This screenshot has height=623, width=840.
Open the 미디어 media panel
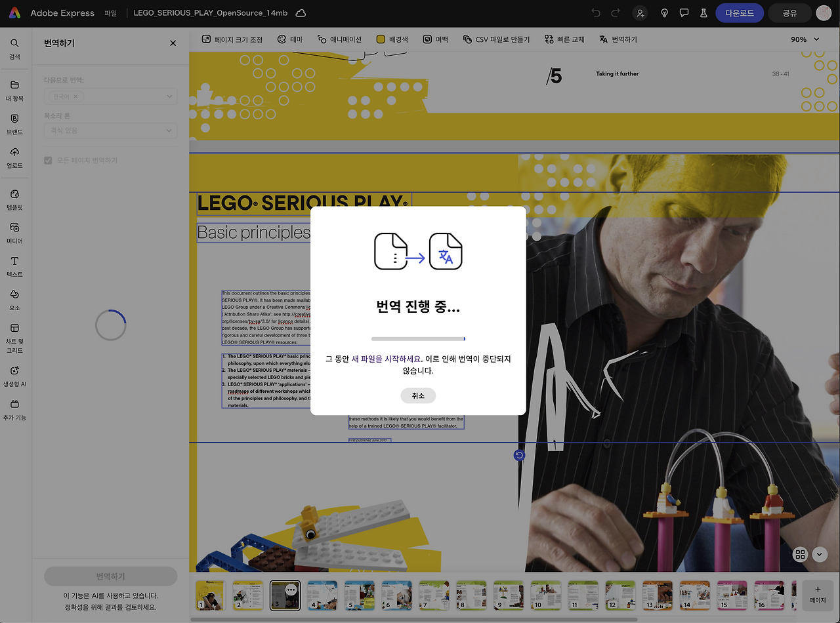pyautogui.click(x=14, y=233)
